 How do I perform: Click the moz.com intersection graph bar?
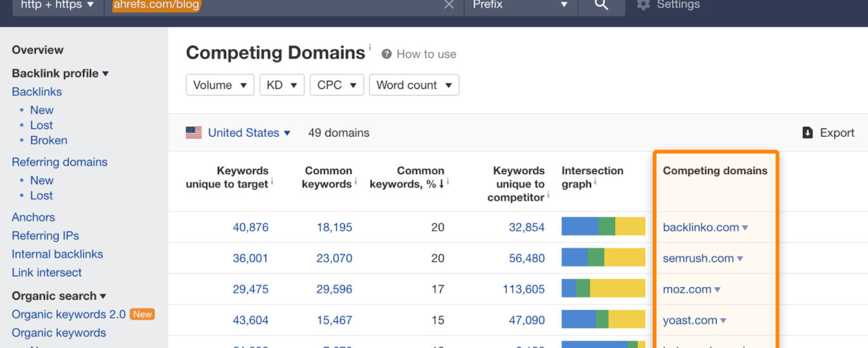pos(603,289)
